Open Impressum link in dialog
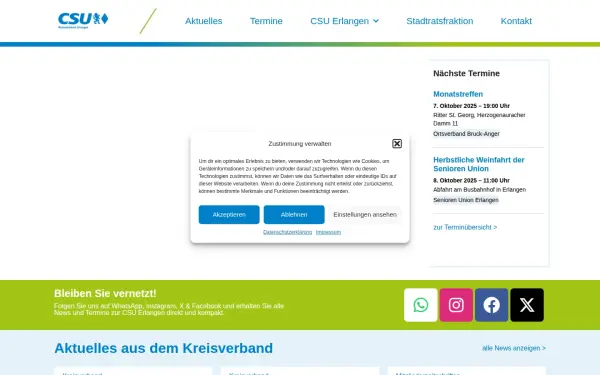The image size is (600, 375). tap(328, 232)
